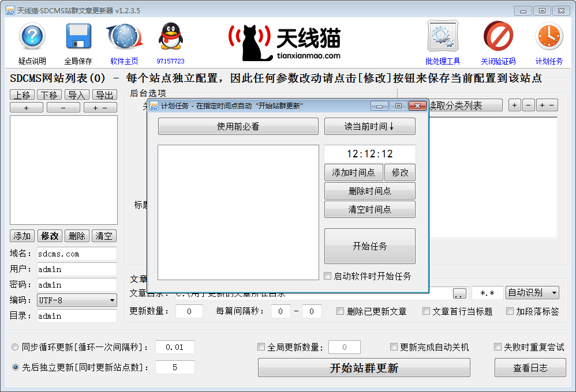Click the *.* file filter field

487,293
